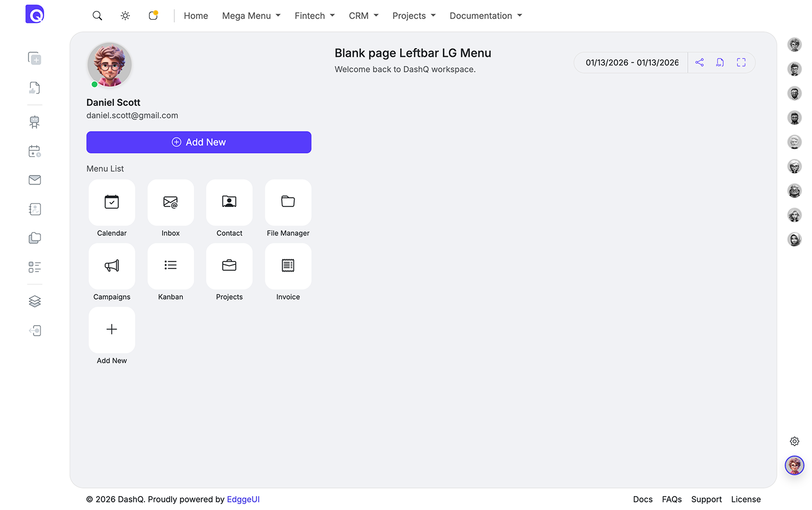Viewport: 812px width, 510px height.
Task: Select Daniel Scott's profile avatar
Action: pos(110,65)
